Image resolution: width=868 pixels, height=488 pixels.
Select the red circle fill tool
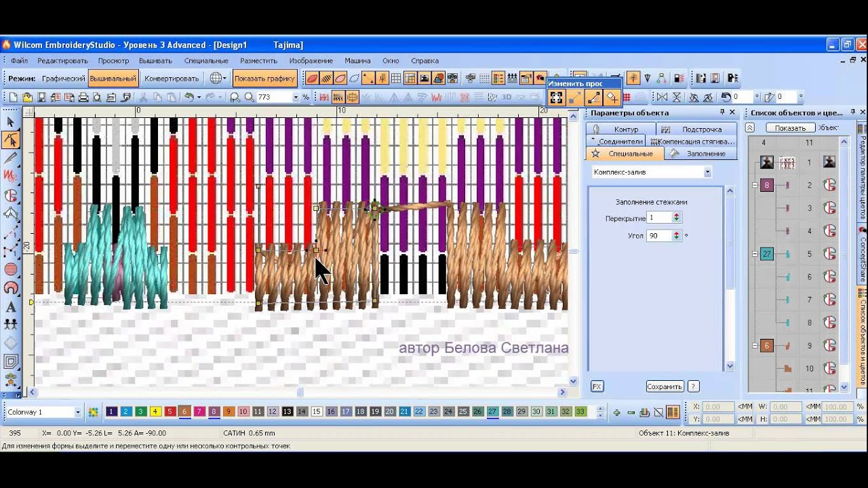(x=11, y=270)
